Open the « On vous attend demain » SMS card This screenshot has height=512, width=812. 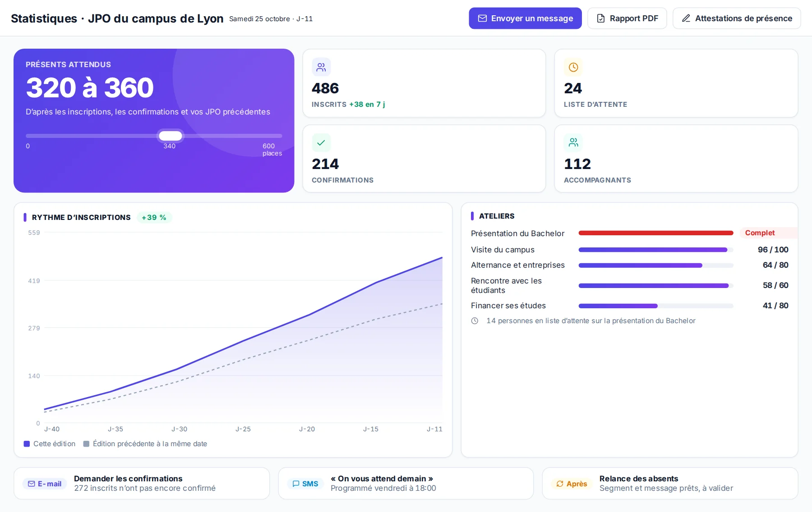pos(406,483)
